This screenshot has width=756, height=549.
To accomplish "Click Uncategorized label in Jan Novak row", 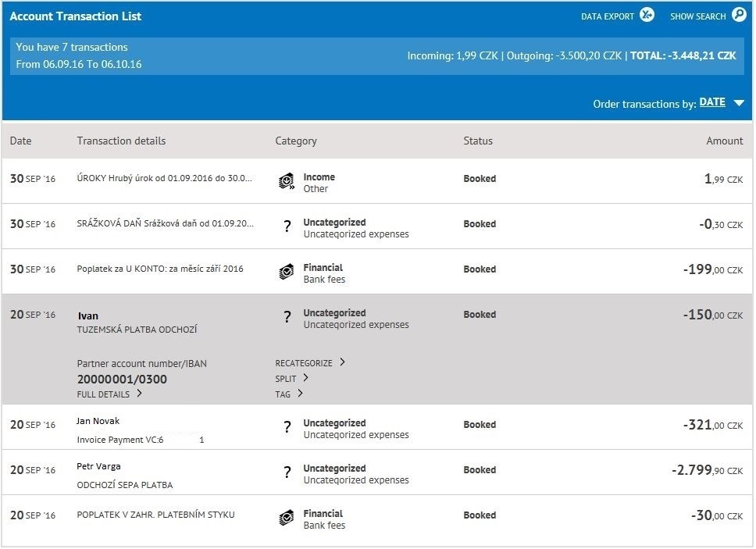I will (x=334, y=422).
